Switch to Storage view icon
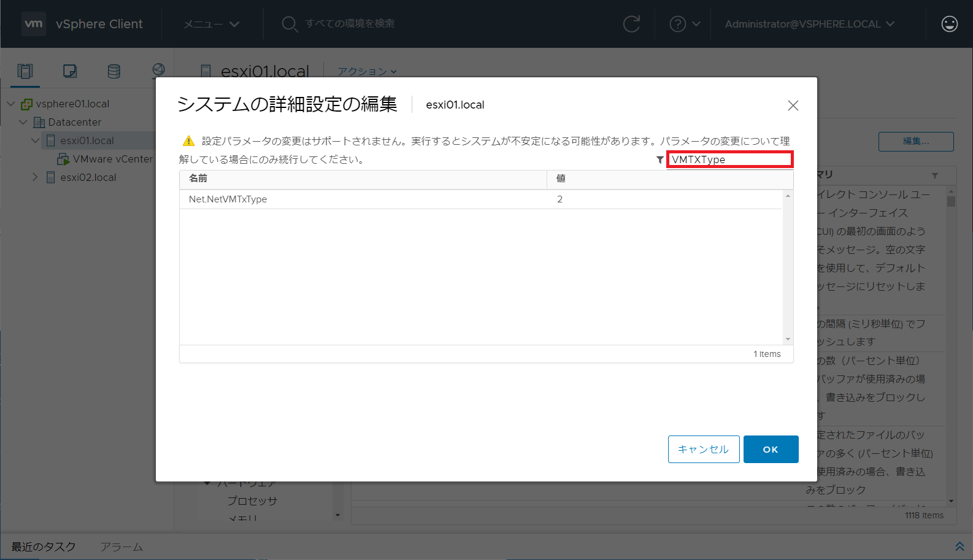 click(x=114, y=71)
